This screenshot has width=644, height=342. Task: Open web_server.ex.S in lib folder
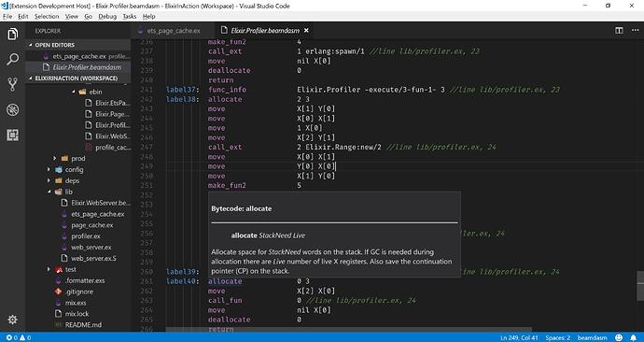click(93, 258)
